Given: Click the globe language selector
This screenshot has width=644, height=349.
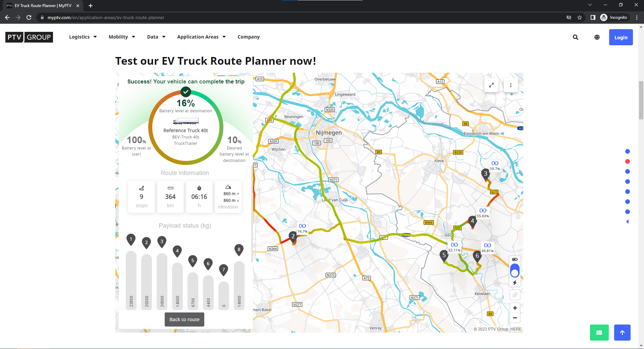Looking at the screenshot, I should point(597,37).
